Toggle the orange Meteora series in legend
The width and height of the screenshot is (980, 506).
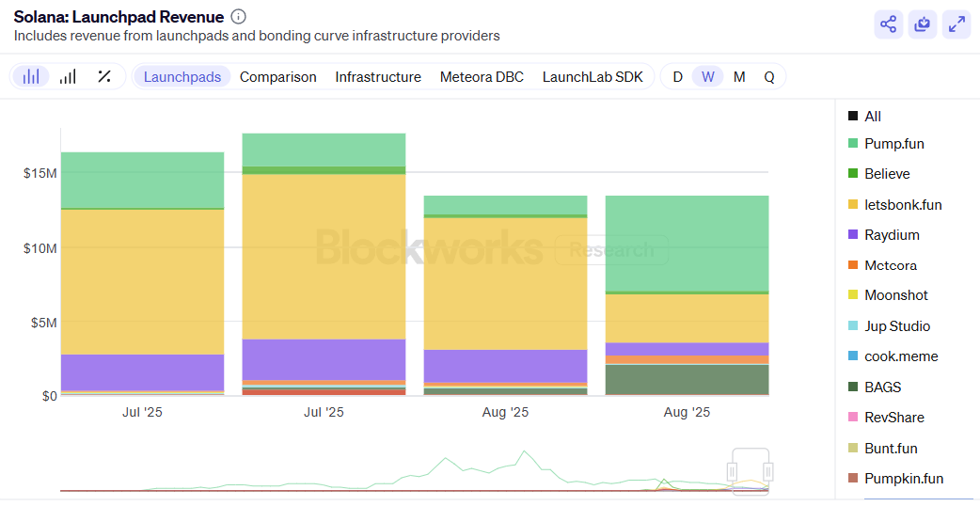(882, 265)
